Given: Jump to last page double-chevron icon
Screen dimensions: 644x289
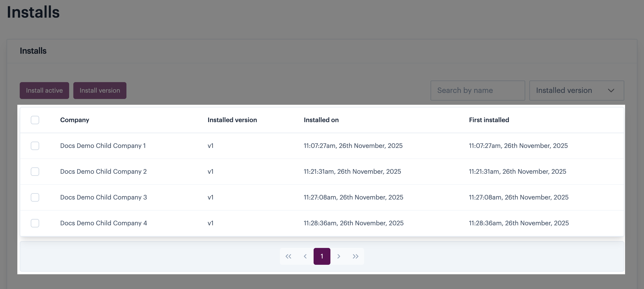Looking at the screenshot, I should pyautogui.click(x=356, y=256).
